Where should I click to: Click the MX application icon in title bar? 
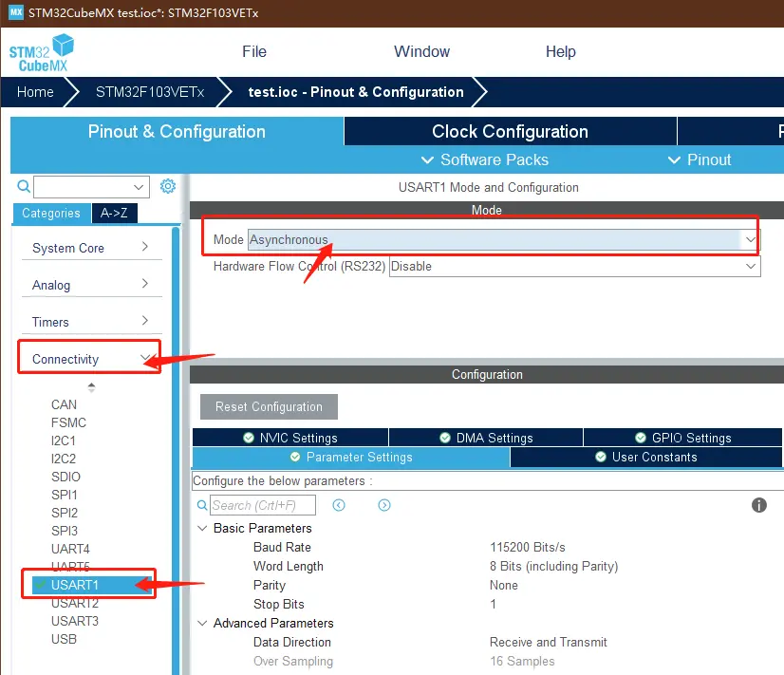[x=16, y=12]
